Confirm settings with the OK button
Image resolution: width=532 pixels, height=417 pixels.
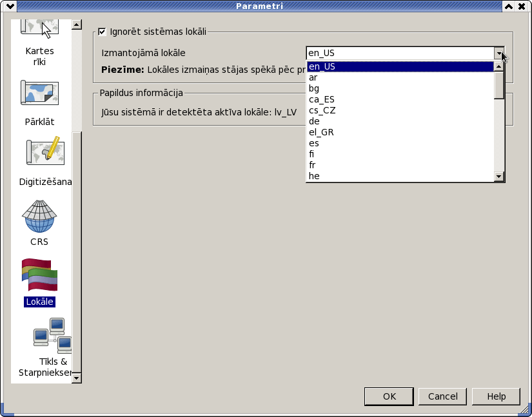389,396
